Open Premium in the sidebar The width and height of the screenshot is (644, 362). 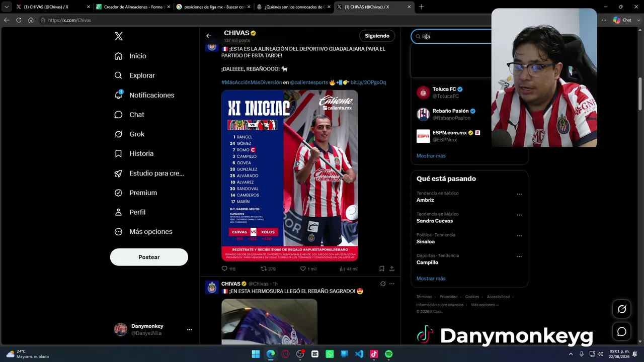click(135, 193)
